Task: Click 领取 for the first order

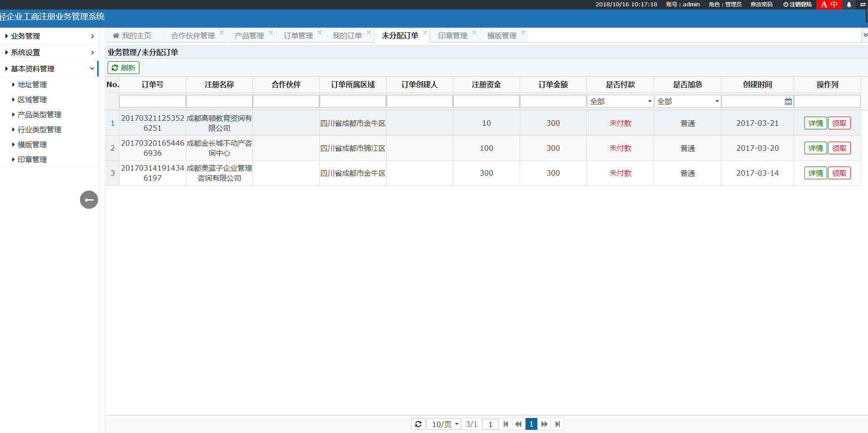Action: 839,123
